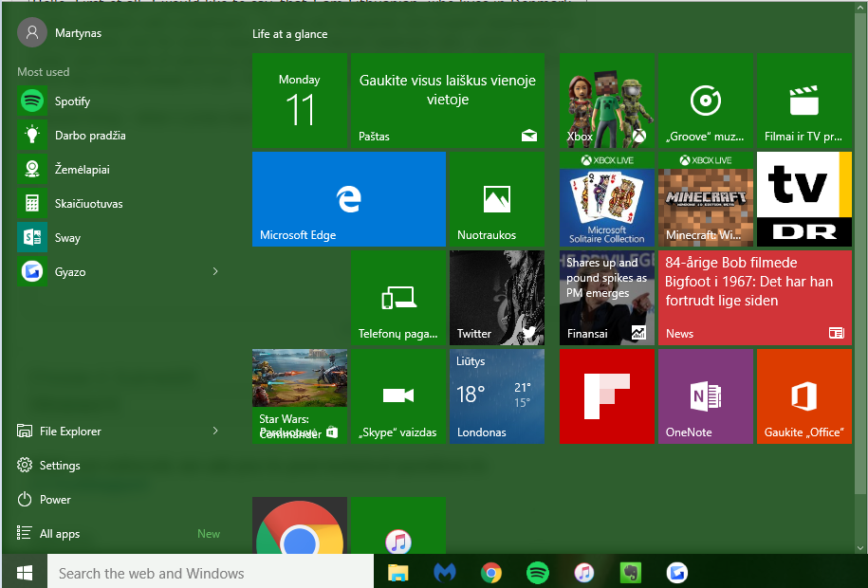Open Microsoft Solitaire Collection tile
Viewport: 868px width, 588px height.
(x=607, y=199)
